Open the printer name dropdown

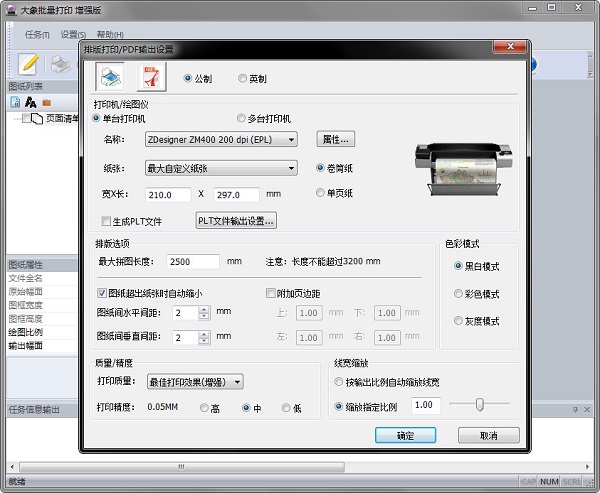(221, 140)
